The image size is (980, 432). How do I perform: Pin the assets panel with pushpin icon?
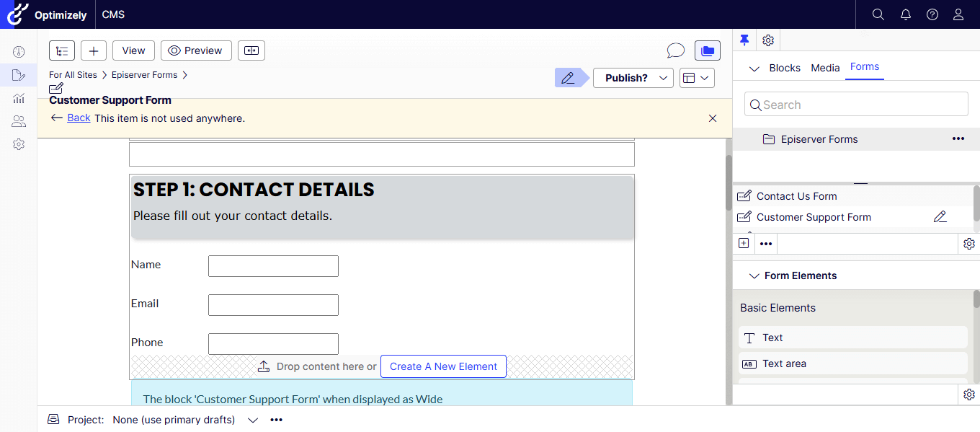(x=744, y=40)
